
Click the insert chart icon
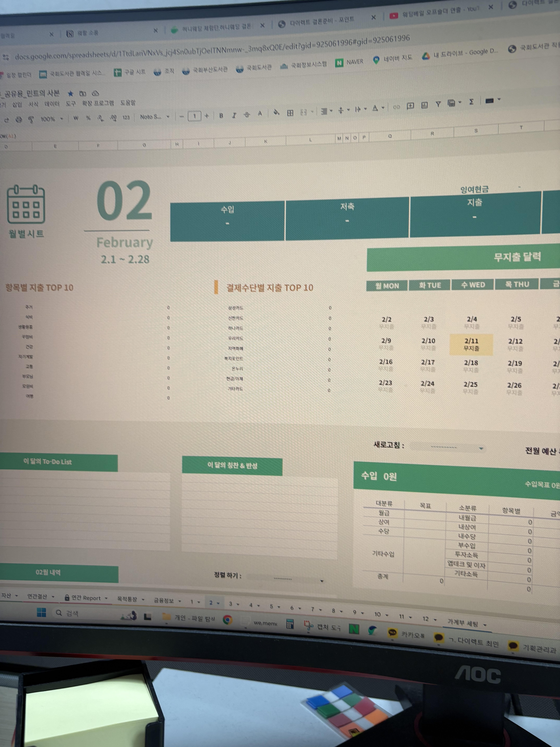coord(425,105)
